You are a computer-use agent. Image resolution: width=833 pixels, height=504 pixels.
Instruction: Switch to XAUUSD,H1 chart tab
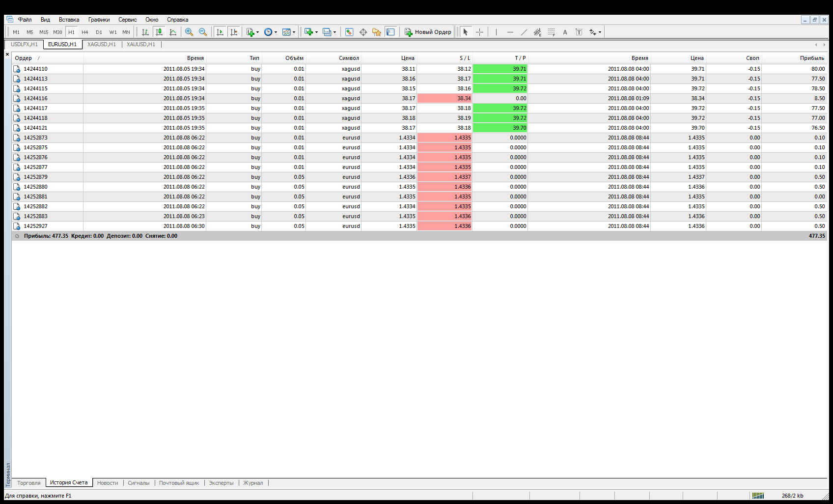tap(141, 44)
